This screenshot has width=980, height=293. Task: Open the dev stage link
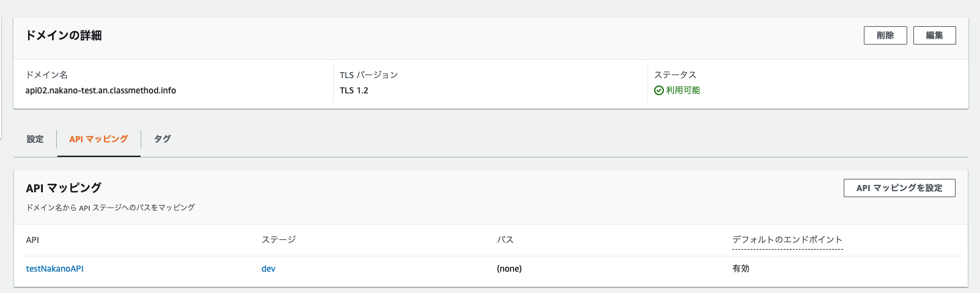tap(268, 269)
